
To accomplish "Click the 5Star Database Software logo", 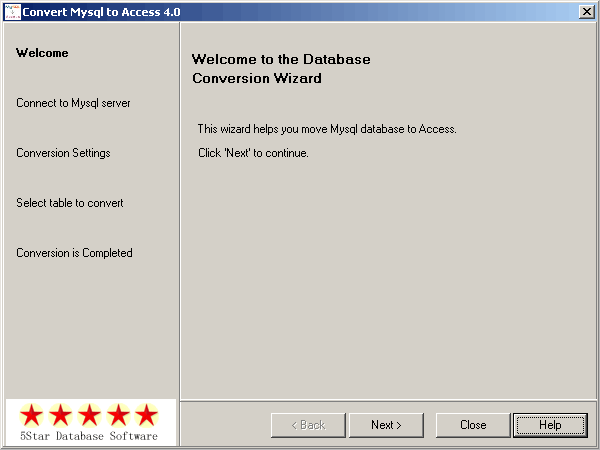I will (x=91, y=422).
